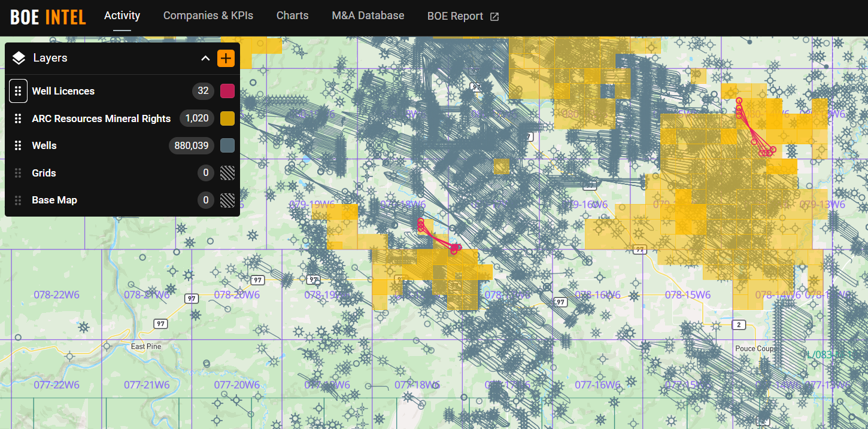Screen dimensions: 868x429
Task: Click the 077-20W6 township label
Action: pyautogui.click(x=237, y=385)
